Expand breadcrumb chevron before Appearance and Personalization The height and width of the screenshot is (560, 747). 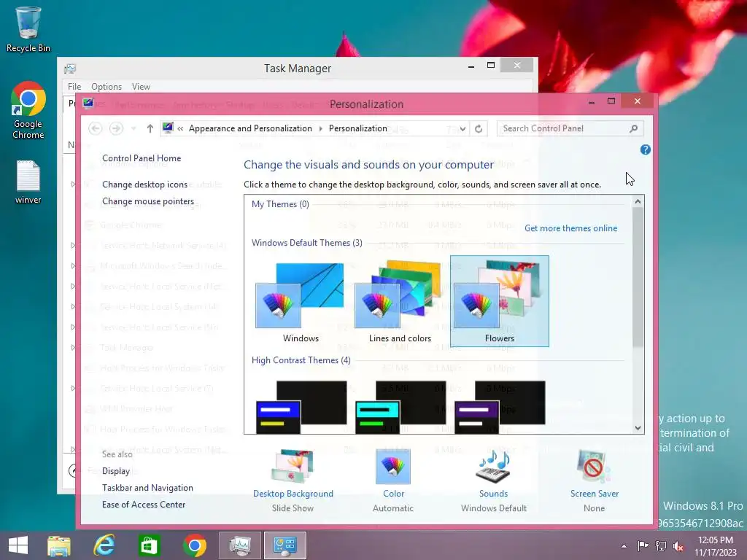click(x=181, y=128)
